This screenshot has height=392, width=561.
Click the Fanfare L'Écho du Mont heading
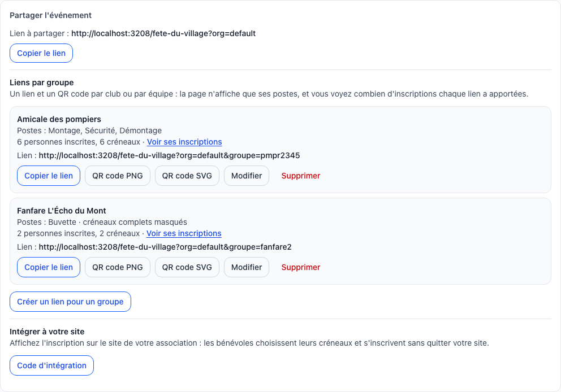click(x=62, y=211)
